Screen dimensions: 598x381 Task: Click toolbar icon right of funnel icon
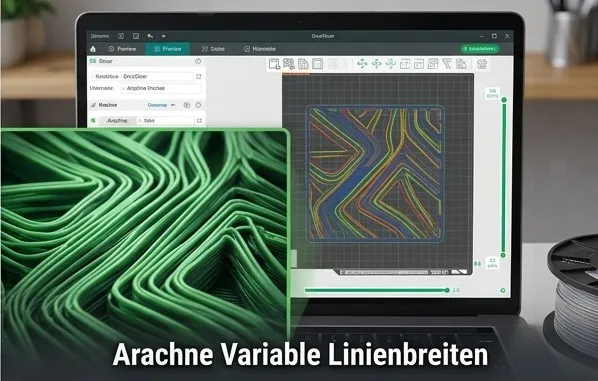[x=461, y=64]
